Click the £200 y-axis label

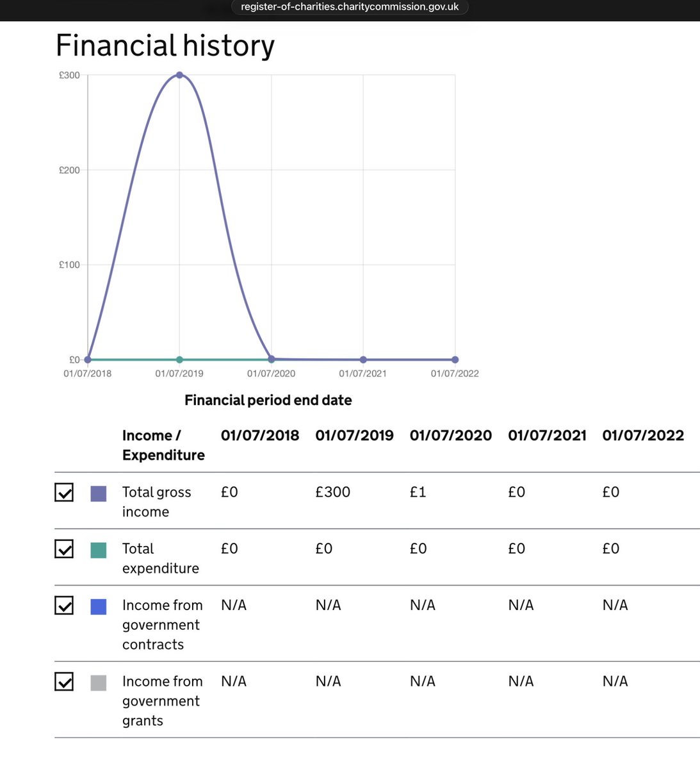(69, 170)
